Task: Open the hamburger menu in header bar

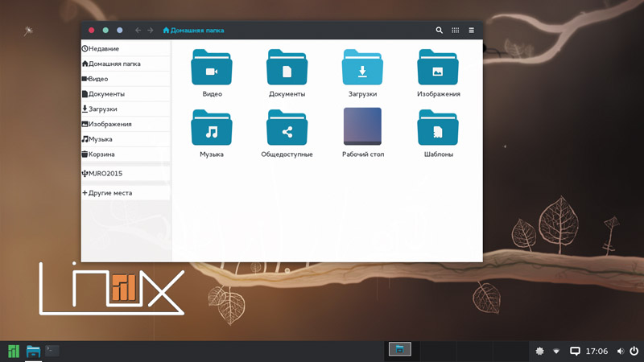Action: point(472,31)
